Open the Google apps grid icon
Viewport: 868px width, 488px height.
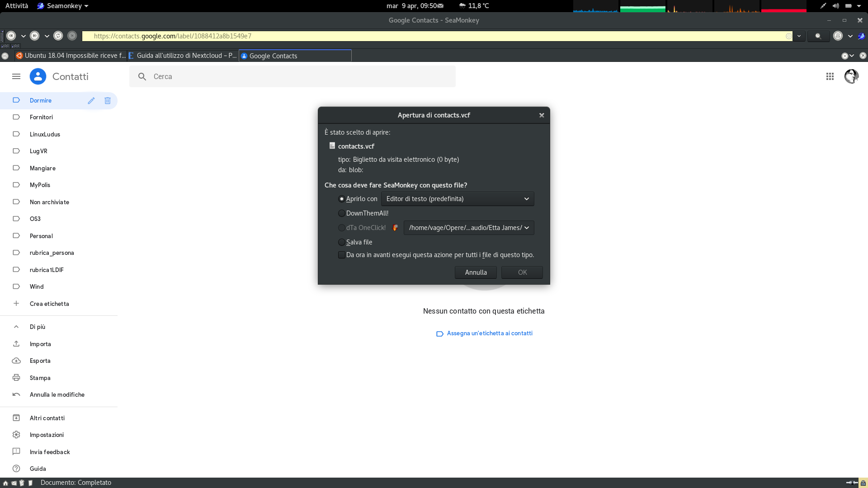point(830,76)
